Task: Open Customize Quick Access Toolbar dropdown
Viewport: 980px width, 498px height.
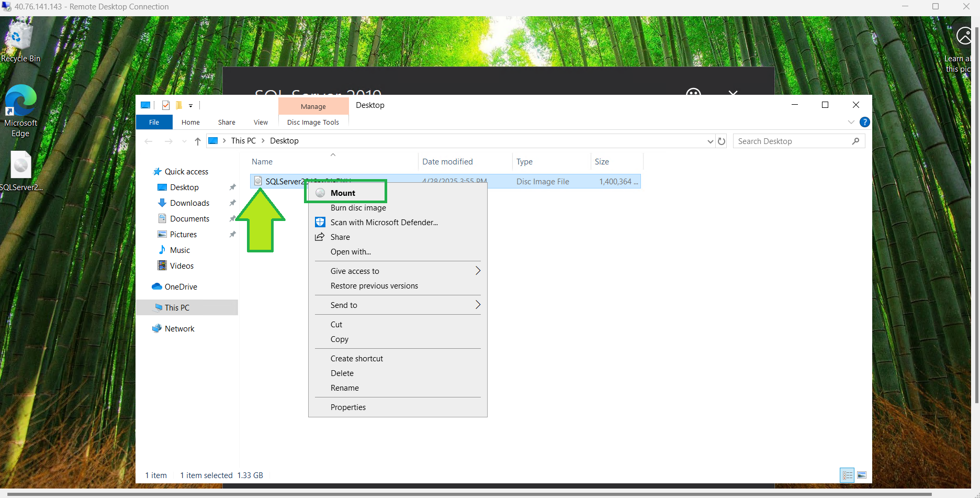Action: coord(191,106)
